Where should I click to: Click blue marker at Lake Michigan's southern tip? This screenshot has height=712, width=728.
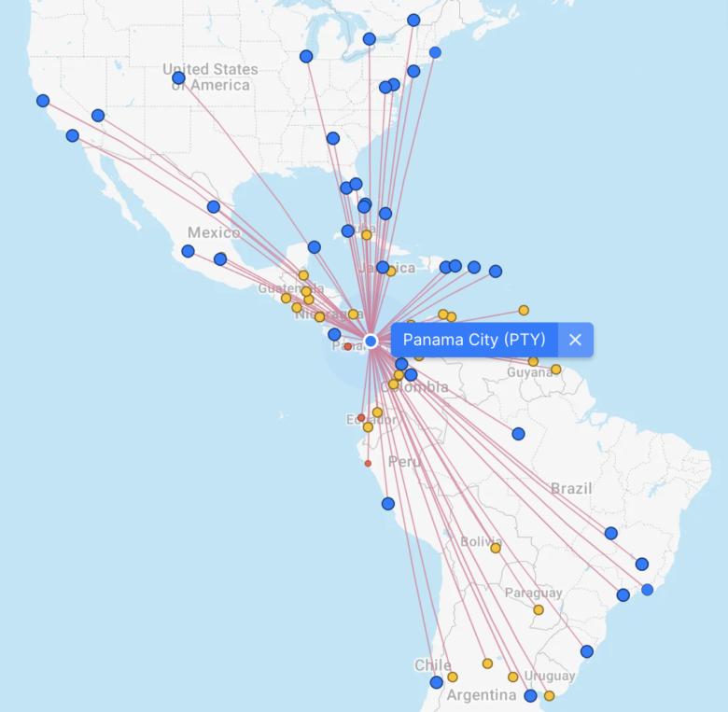[306, 57]
